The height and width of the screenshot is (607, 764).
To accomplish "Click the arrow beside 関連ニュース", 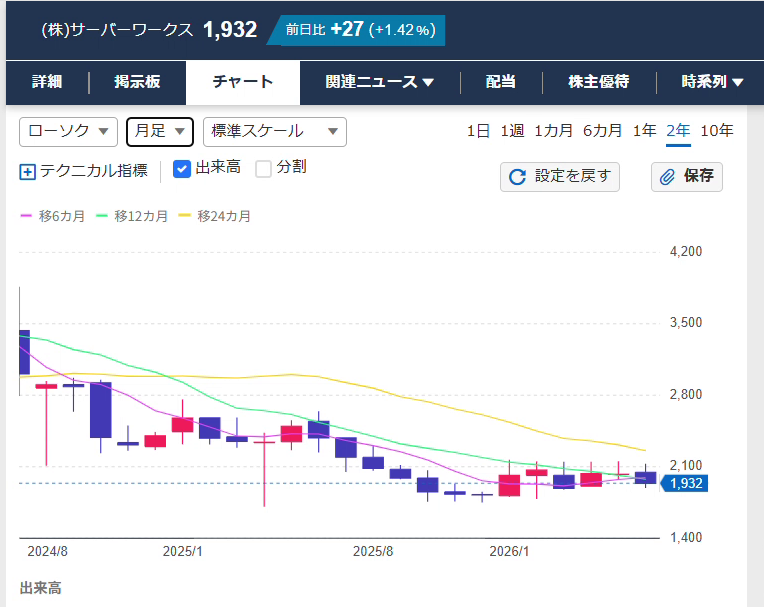I will tap(428, 82).
